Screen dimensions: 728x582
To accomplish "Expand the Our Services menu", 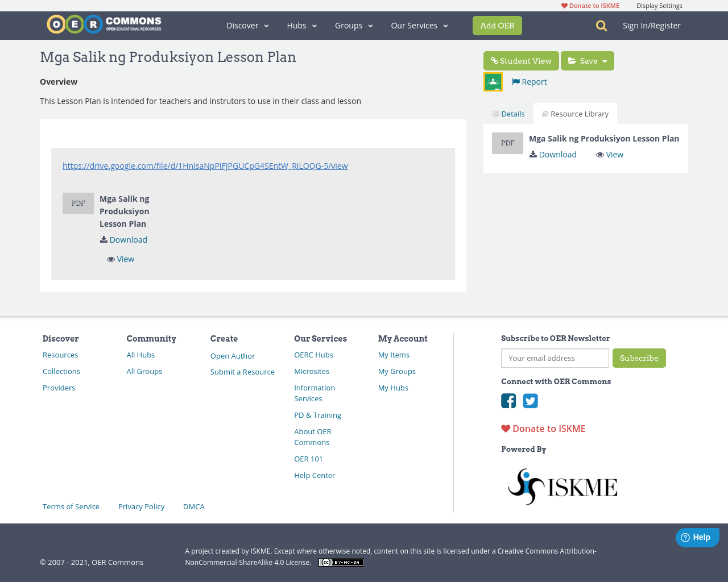I will (x=419, y=26).
